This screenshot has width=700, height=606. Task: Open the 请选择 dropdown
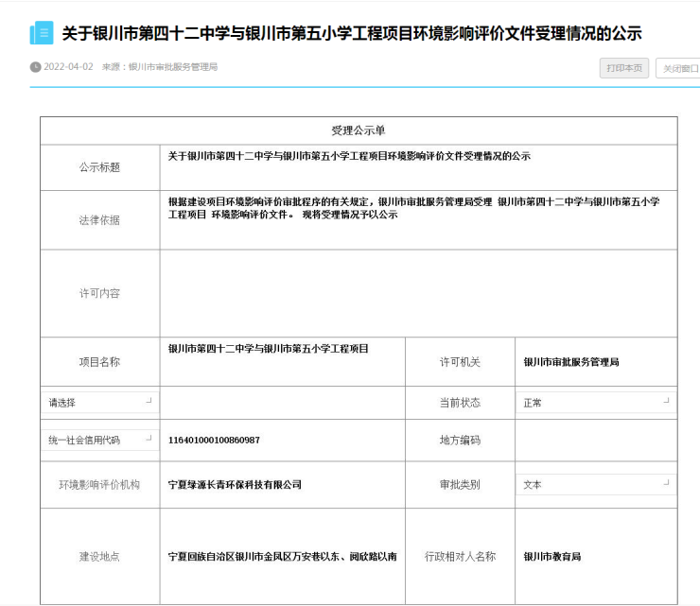(100, 403)
